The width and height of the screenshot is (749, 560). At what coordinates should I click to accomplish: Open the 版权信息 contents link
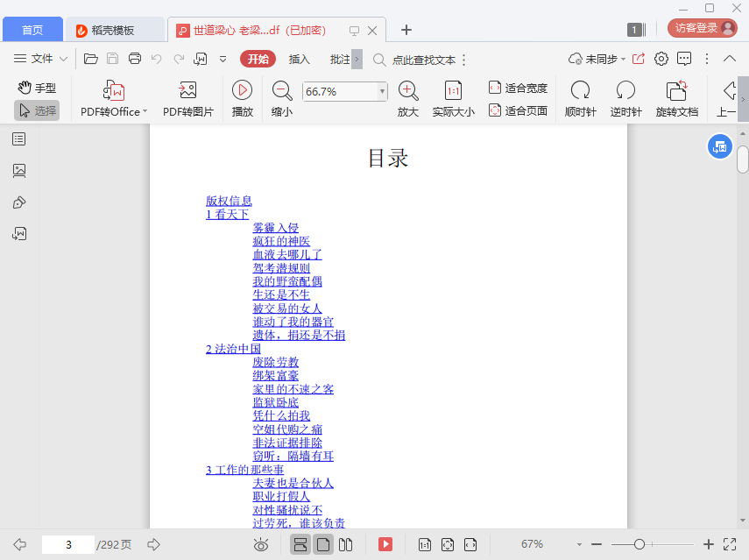click(x=229, y=201)
